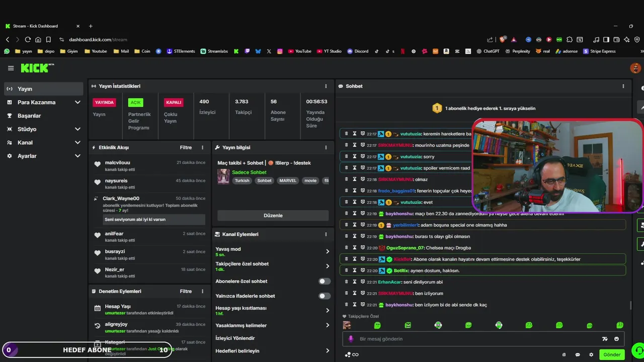Screen dimensions: 644x362
Task: Toggle Yalnızca ifadelerle sohbet switch
Action: tap(325, 296)
